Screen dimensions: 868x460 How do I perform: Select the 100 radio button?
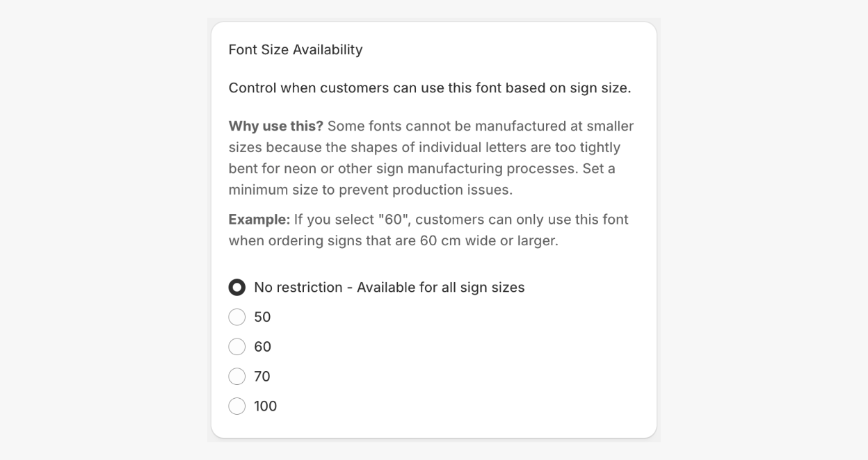[x=237, y=406]
